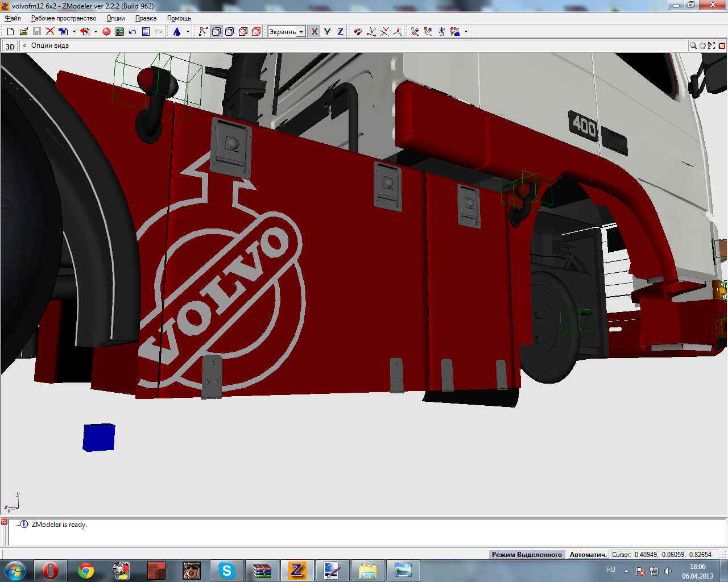This screenshot has height=582, width=728.
Task: Click the snap to vertex icon
Action: (371, 32)
